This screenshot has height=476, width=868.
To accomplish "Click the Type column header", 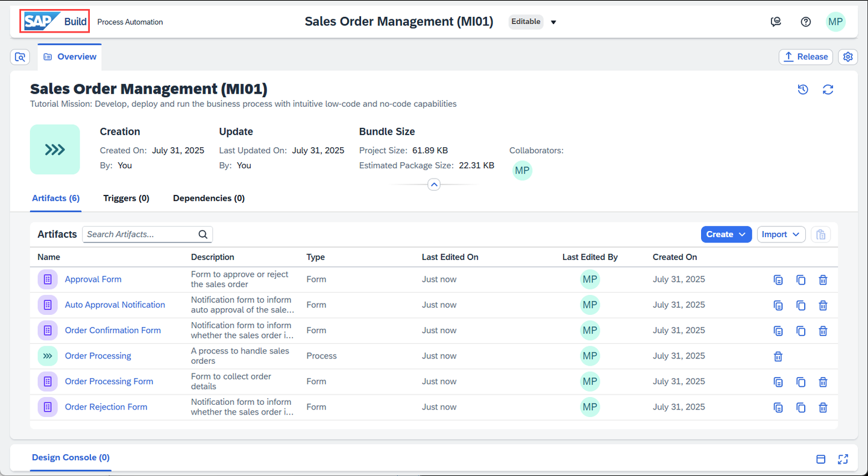I will click(x=315, y=257).
